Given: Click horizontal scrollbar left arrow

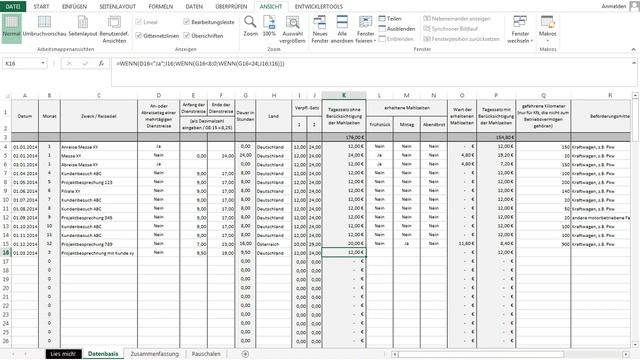Looking at the screenshot, I should tap(395, 354).
